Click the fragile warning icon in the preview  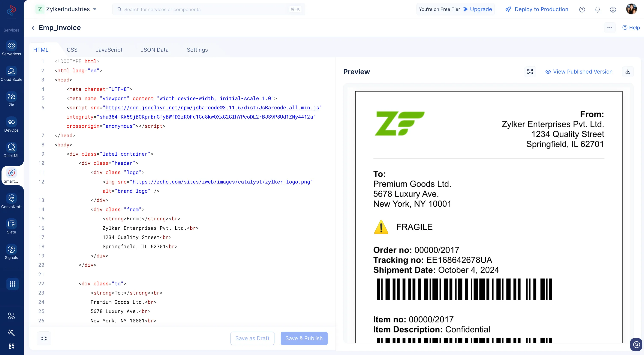(381, 227)
